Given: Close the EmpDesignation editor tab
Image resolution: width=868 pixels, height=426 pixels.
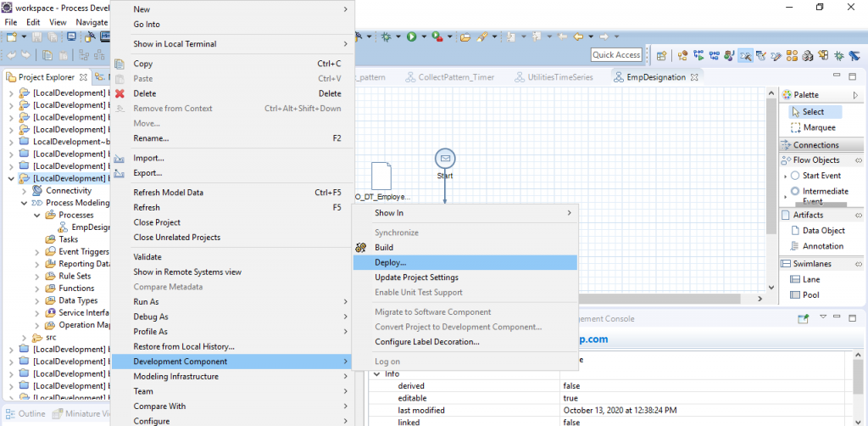Looking at the screenshot, I should tap(694, 77).
